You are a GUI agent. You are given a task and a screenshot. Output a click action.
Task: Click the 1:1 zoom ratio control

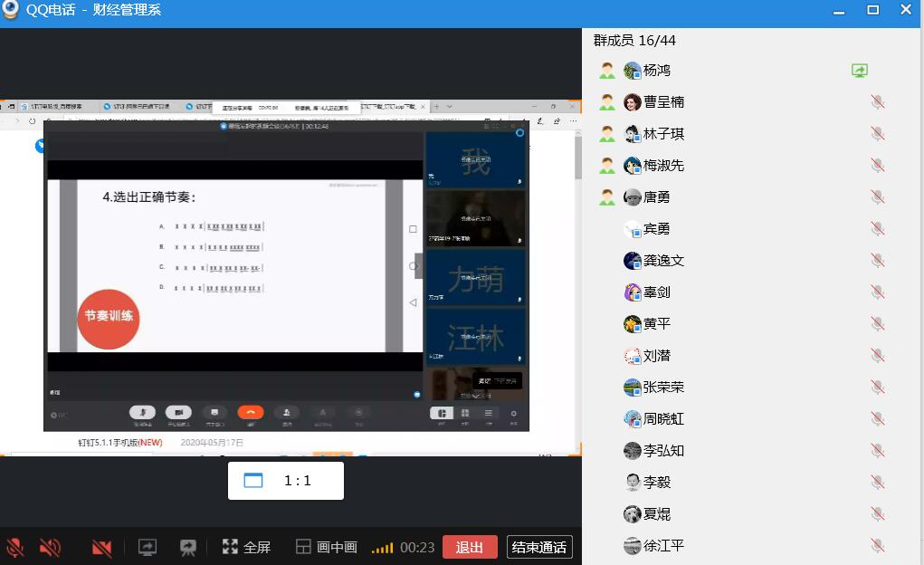click(285, 481)
